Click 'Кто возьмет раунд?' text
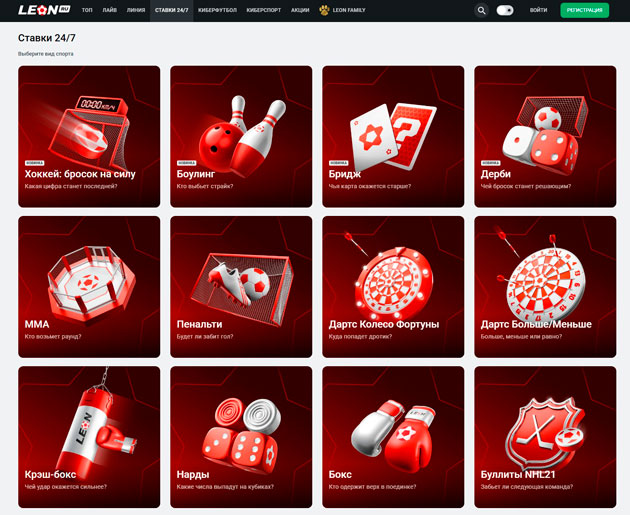 [x=53, y=337]
